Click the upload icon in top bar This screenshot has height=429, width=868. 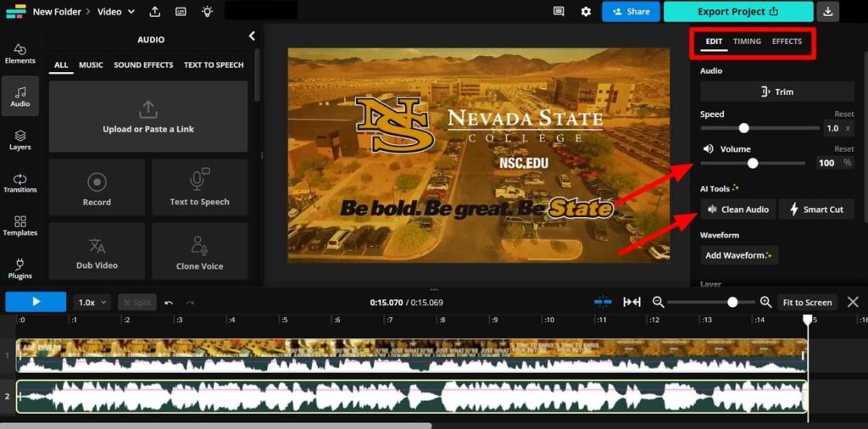(155, 12)
